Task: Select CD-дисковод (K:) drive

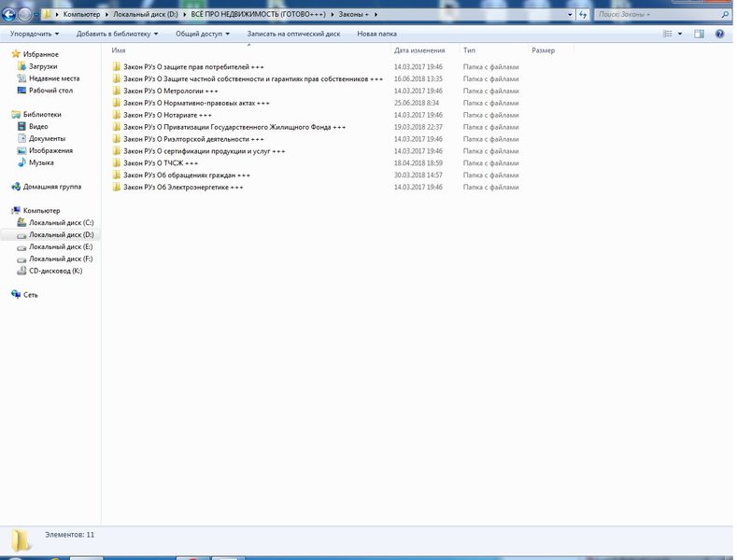Action: tap(55, 271)
